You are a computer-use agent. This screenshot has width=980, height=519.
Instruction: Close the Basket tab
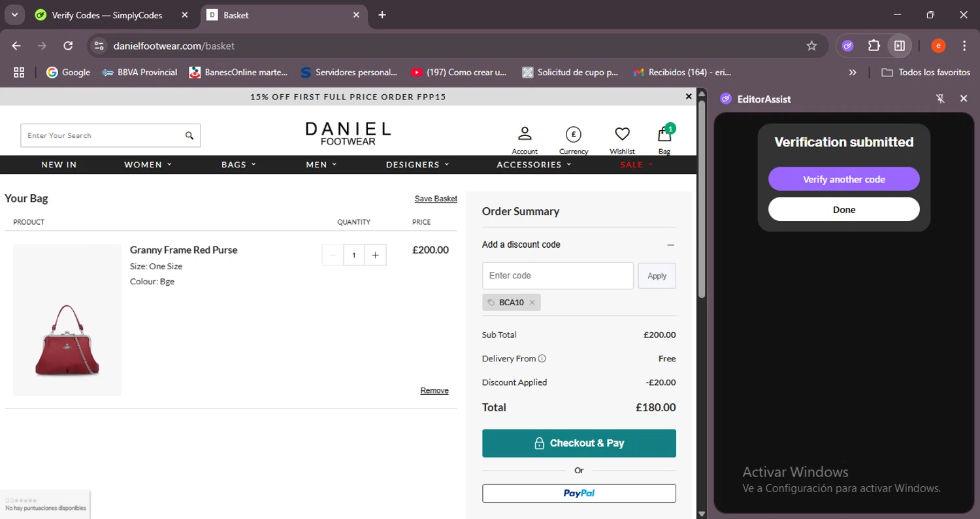356,15
